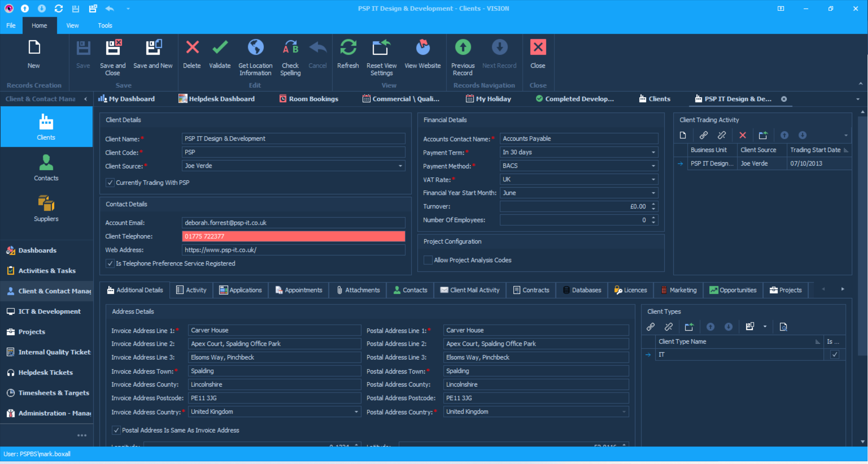Click save layout icon in Client Types toolbar
Image resolution: width=868 pixels, height=464 pixels.
pyautogui.click(x=750, y=327)
